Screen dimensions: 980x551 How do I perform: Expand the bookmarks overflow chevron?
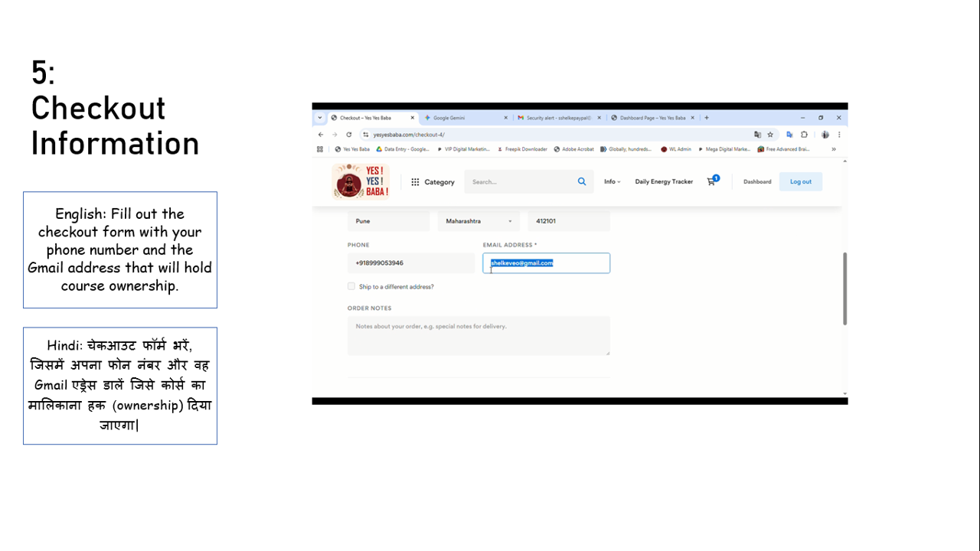click(x=834, y=149)
